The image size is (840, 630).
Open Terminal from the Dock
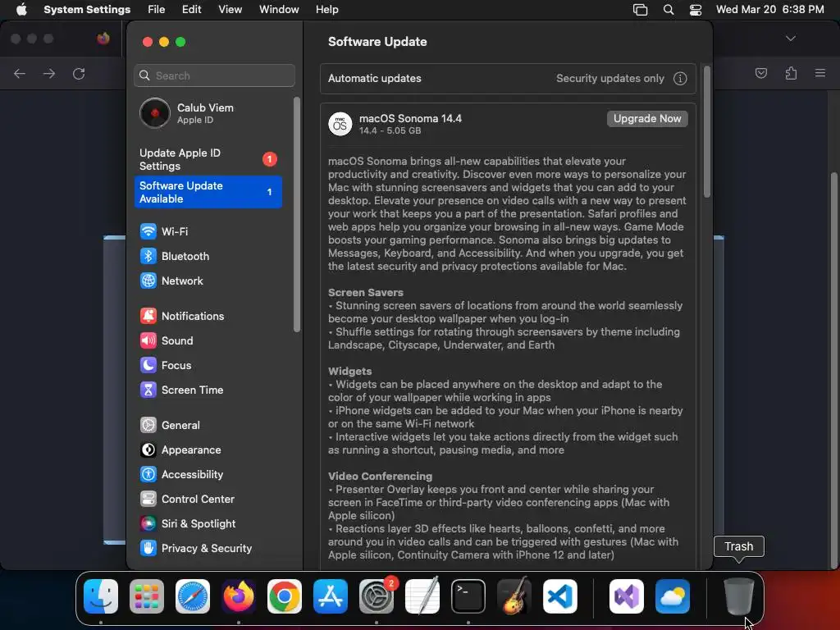[468, 596]
